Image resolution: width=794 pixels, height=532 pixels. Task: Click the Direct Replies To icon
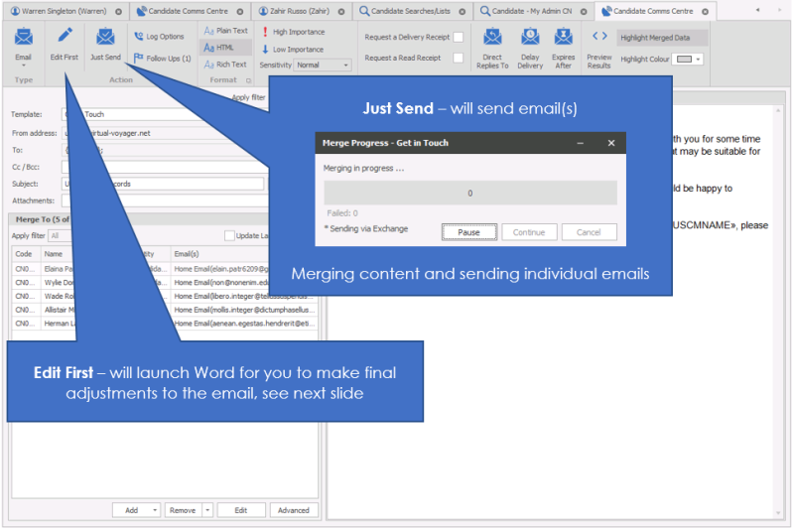[492, 38]
